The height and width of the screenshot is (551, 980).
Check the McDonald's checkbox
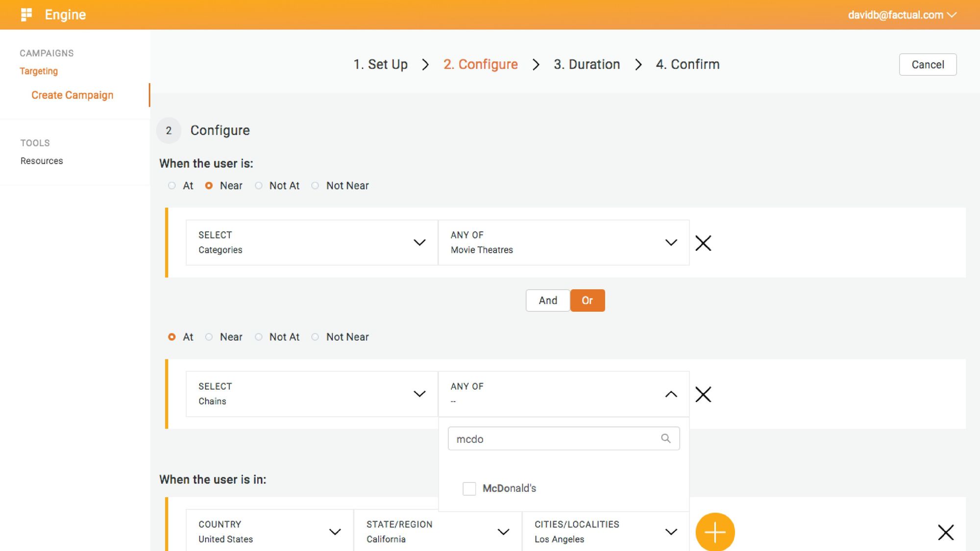[469, 488]
